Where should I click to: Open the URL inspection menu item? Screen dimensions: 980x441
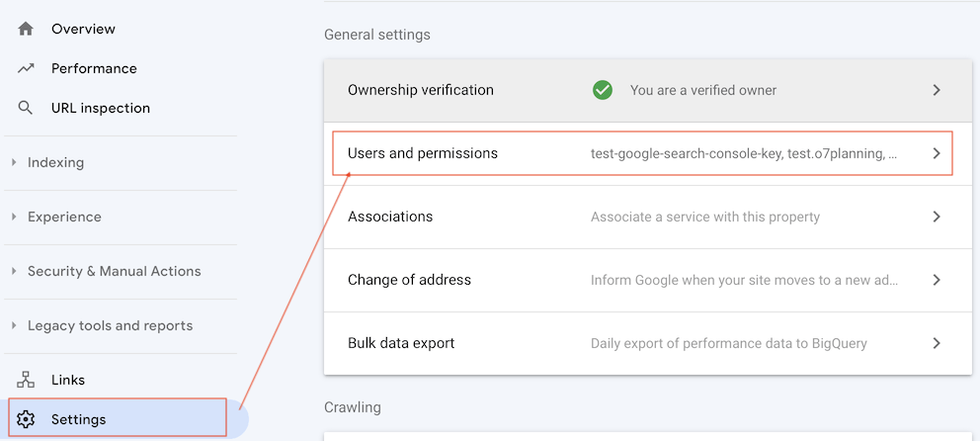tap(101, 108)
